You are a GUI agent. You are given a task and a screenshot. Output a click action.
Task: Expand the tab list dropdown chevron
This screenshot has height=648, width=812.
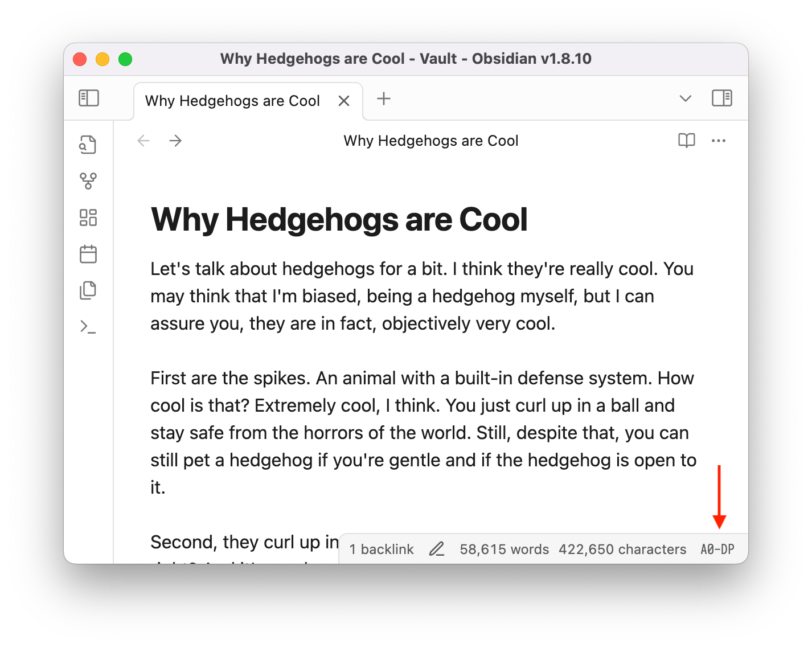(x=686, y=99)
